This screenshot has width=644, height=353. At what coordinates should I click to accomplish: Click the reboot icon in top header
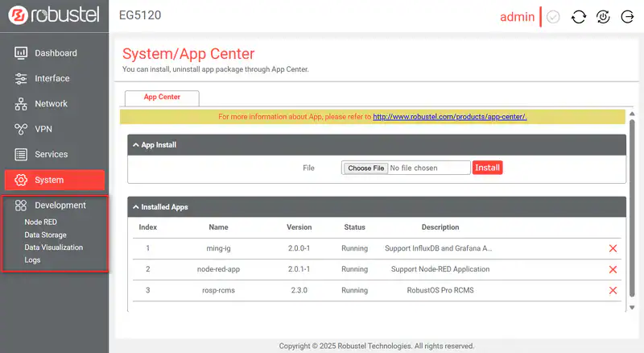click(x=603, y=17)
